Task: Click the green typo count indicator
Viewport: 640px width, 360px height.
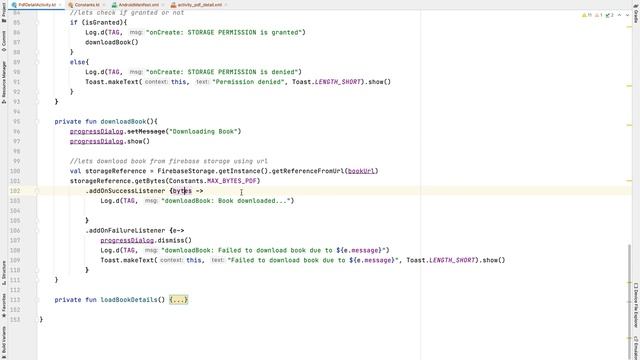Action: point(609,15)
